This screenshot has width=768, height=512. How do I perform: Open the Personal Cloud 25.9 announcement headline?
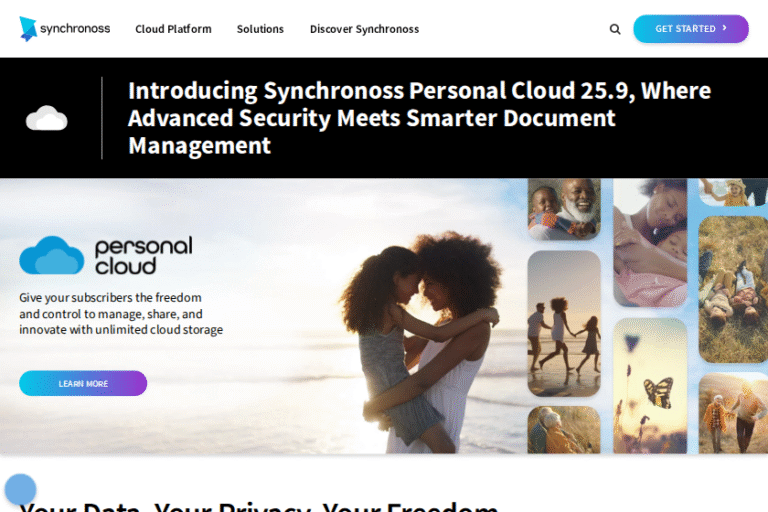(419, 118)
